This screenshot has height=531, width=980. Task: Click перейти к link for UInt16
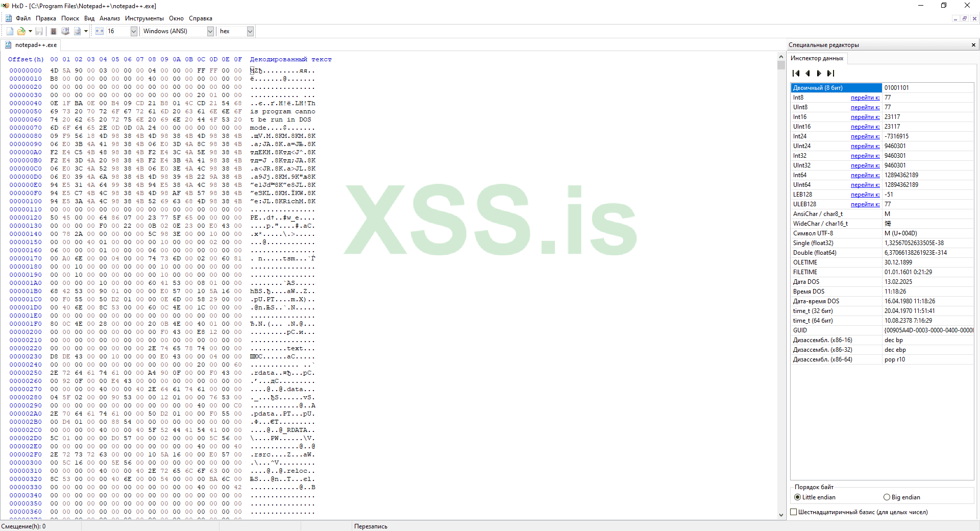(x=865, y=127)
